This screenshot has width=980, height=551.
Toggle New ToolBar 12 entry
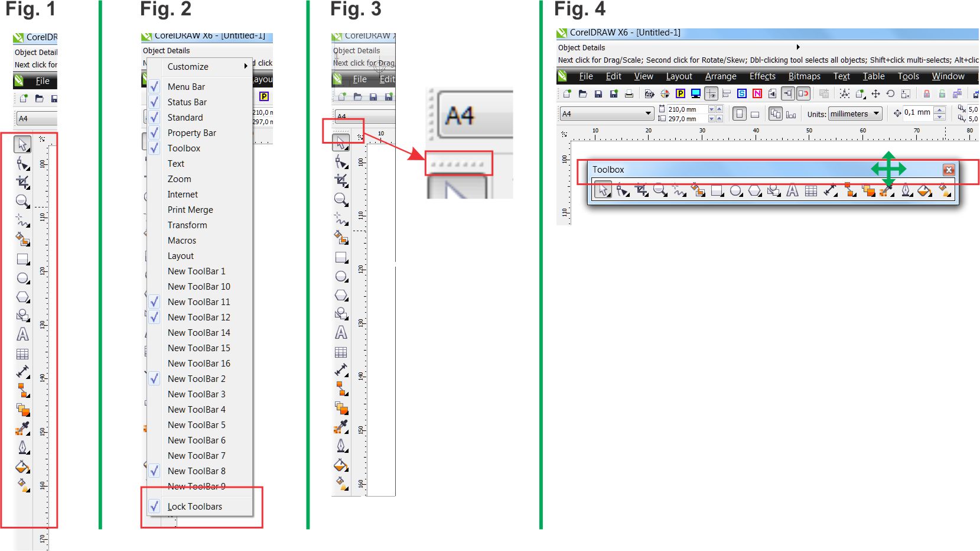point(200,317)
